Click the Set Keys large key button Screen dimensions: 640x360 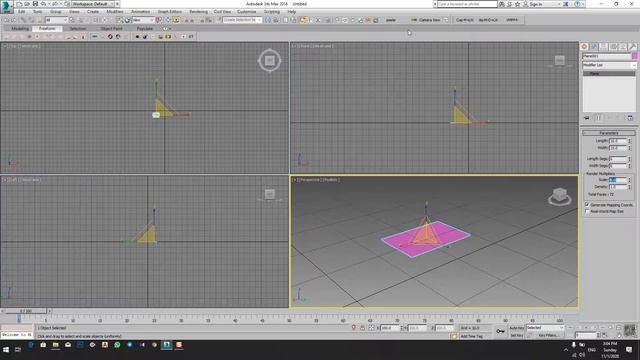coord(500,331)
